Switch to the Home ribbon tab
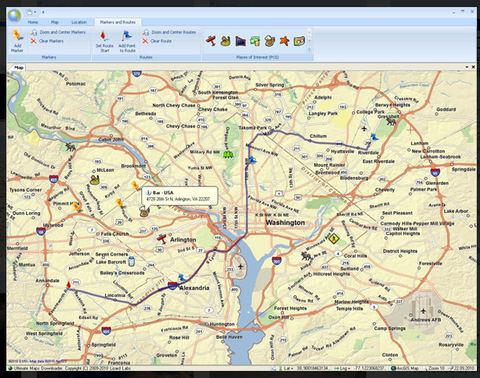The image size is (480, 378). 33,22
